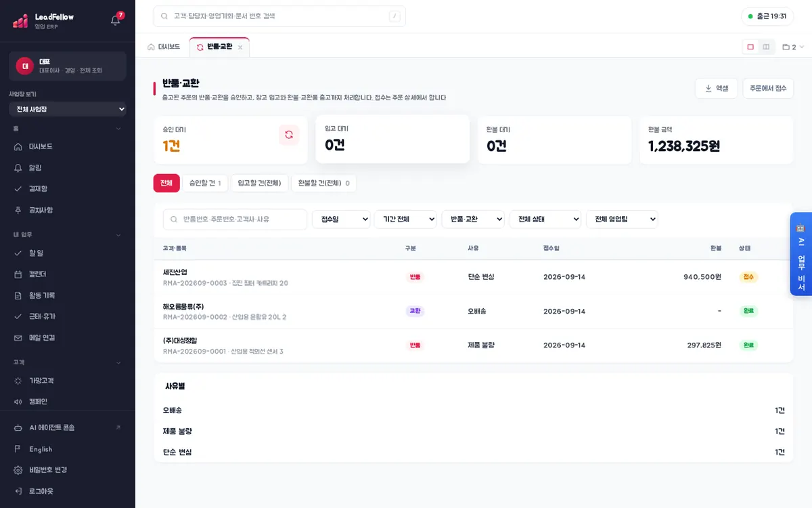Click the LeadFellow logo icon
This screenshot has height=508, width=812.
pos(20,21)
